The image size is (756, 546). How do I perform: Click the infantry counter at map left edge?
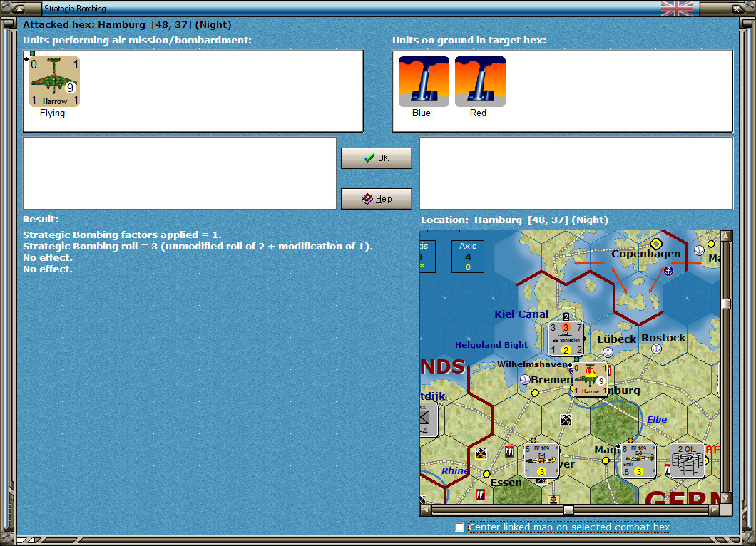pyautogui.click(x=428, y=421)
